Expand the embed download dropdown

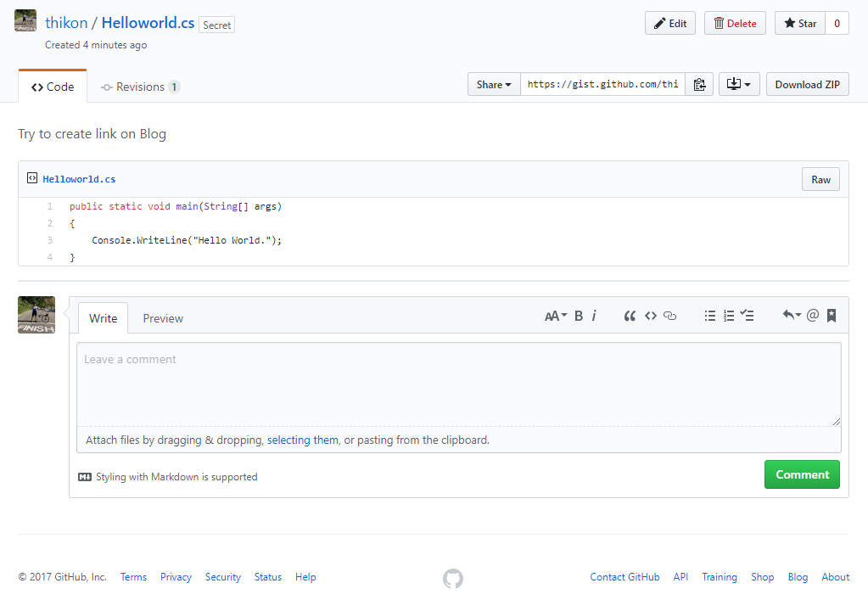point(738,84)
